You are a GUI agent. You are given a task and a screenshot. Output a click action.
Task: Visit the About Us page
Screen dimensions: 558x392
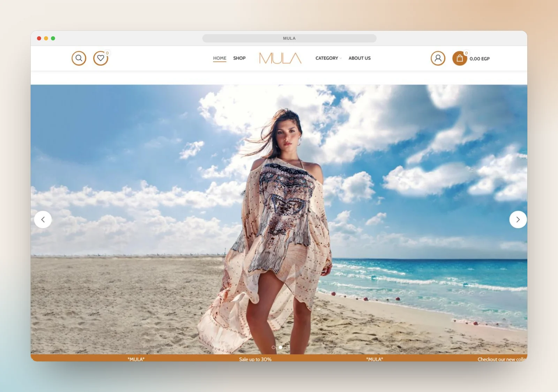[360, 58]
